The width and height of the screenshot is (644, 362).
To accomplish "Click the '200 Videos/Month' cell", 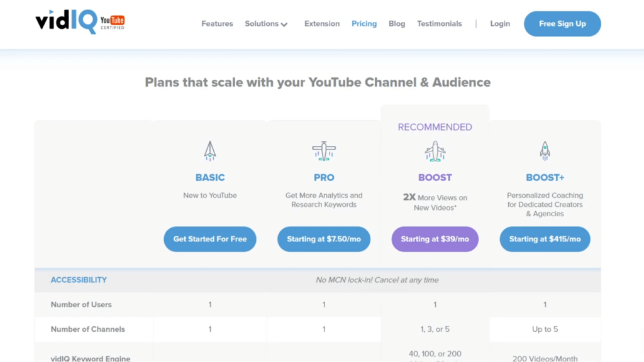I will [x=545, y=358].
